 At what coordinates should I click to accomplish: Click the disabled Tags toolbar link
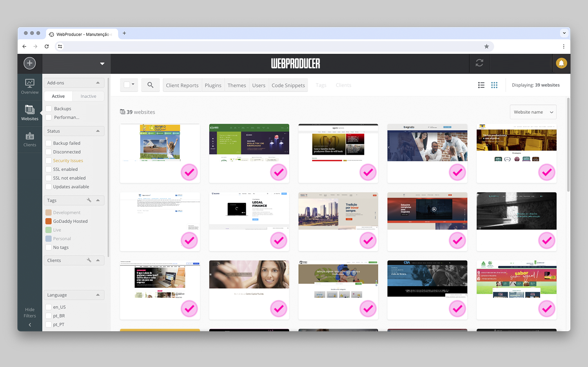(x=321, y=85)
